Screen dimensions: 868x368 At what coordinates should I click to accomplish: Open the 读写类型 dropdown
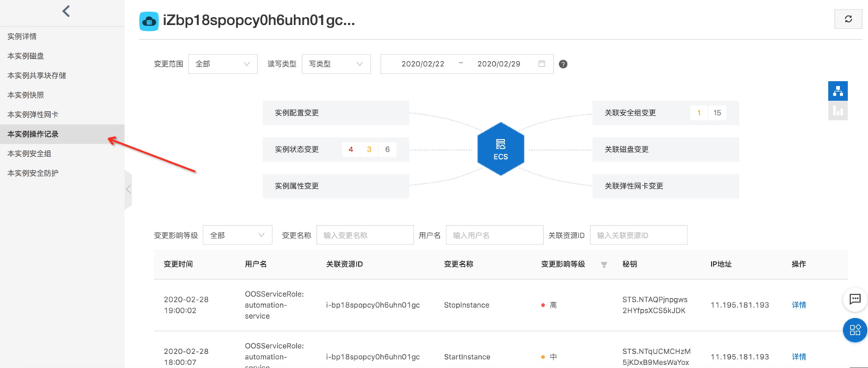click(x=336, y=64)
